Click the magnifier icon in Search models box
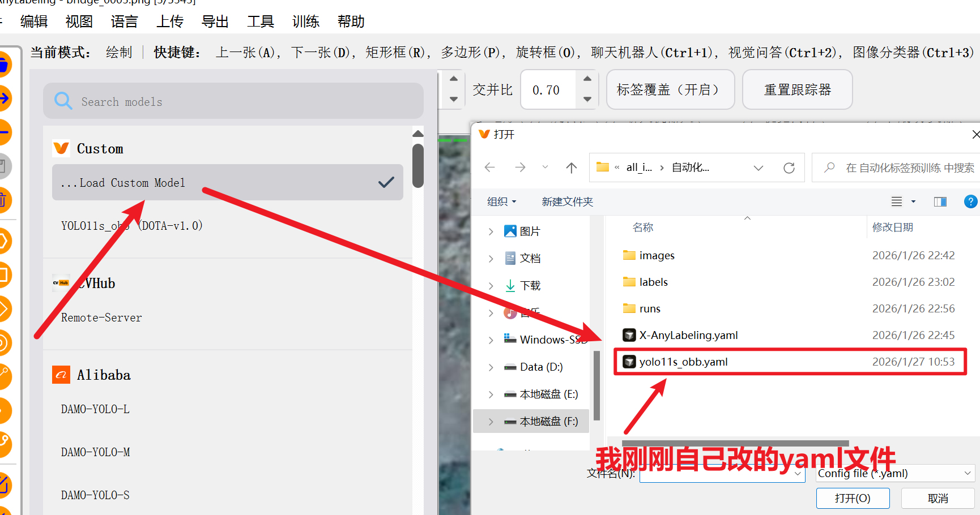Image resolution: width=980 pixels, height=515 pixels. tap(63, 101)
